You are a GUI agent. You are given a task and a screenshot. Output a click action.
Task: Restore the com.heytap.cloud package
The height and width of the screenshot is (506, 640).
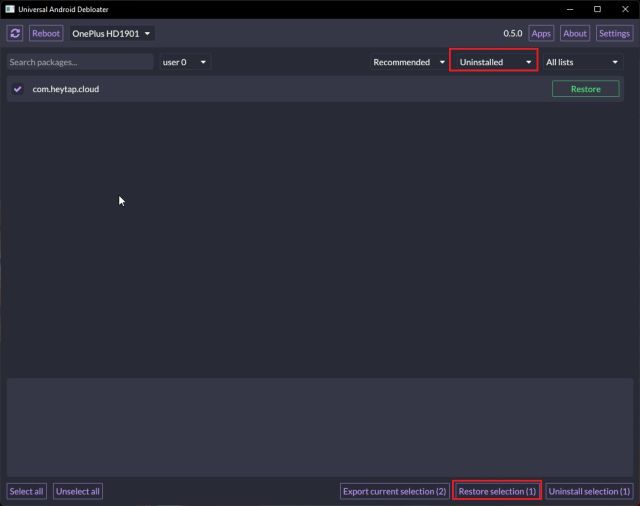coord(585,89)
